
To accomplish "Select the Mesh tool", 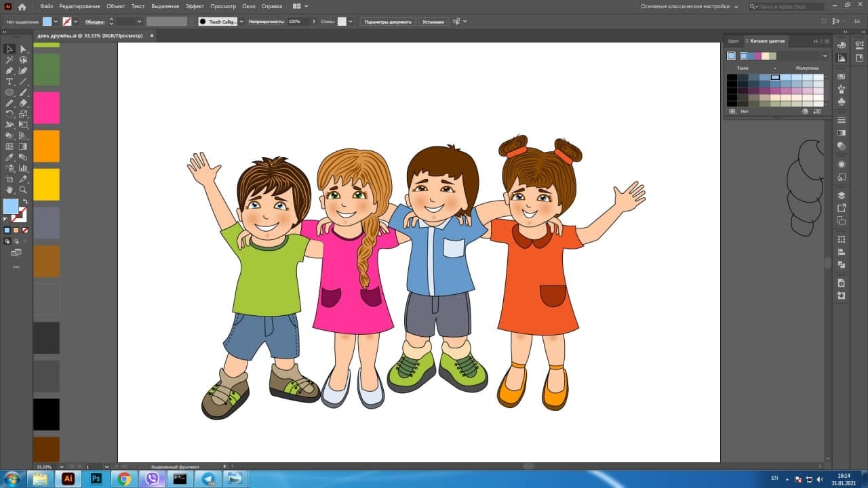I will coord(9,146).
